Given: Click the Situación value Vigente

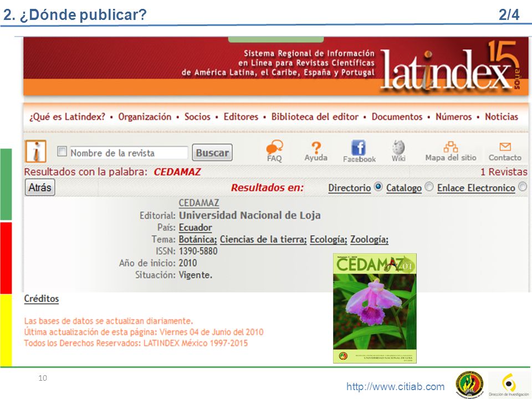Looking at the screenshot, I should (x=196, y=275).
